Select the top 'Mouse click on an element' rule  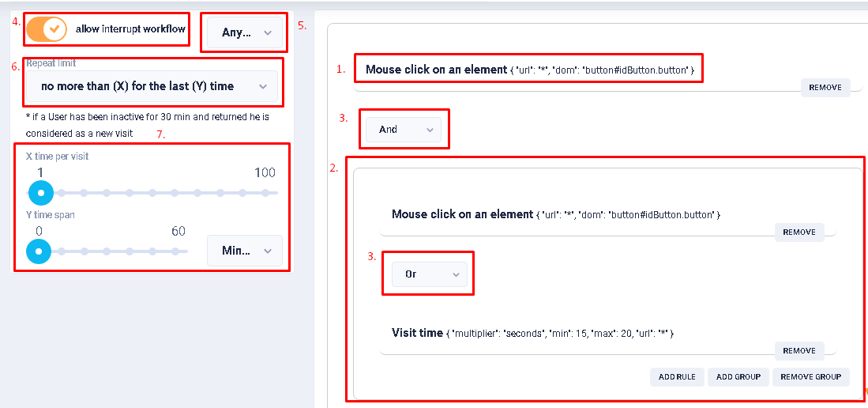[x=449, y=70]
